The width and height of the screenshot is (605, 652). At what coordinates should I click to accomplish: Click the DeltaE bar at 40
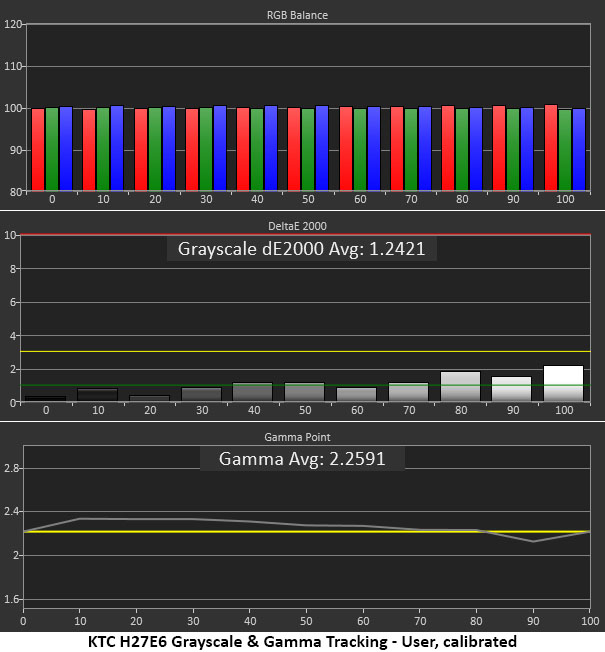[252, 392]
